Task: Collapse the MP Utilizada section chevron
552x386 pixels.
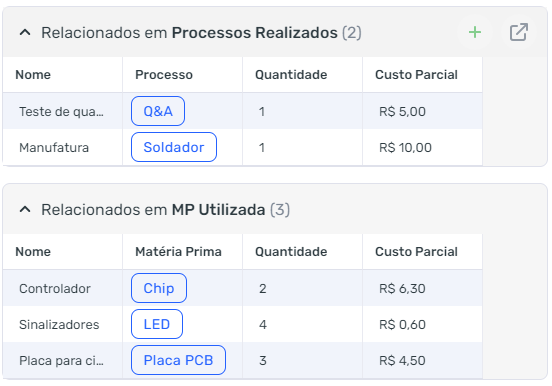Action: coord(25,210)
